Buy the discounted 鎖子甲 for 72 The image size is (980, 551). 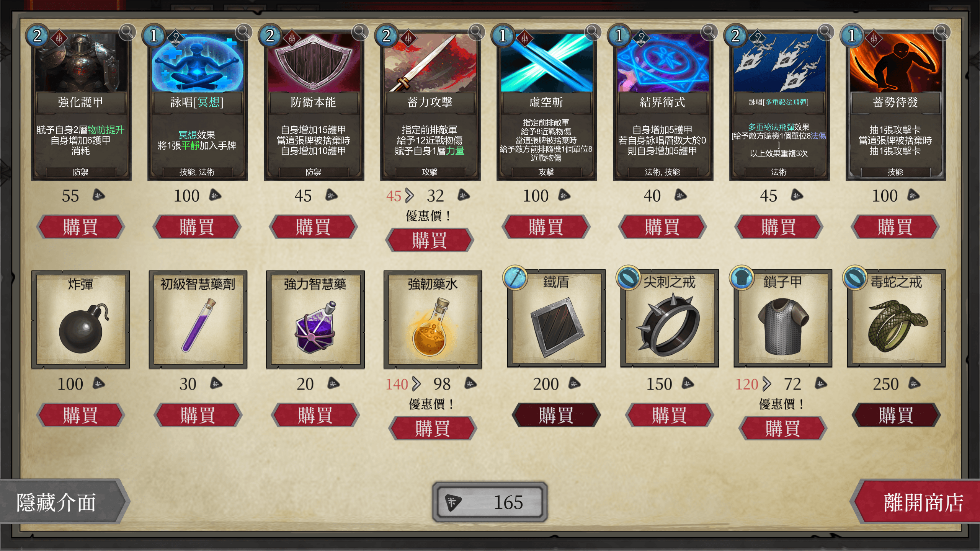click(782, 429)
